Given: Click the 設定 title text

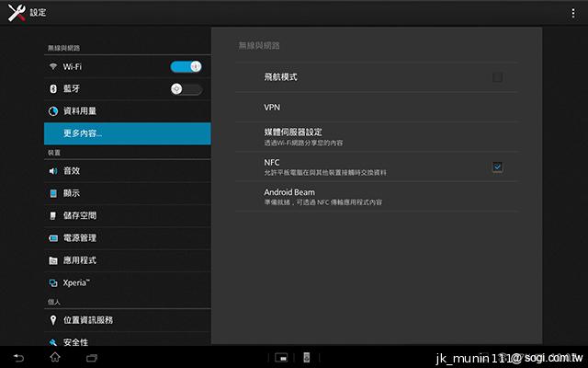Looking at the screenshot, I should point(38,12).
